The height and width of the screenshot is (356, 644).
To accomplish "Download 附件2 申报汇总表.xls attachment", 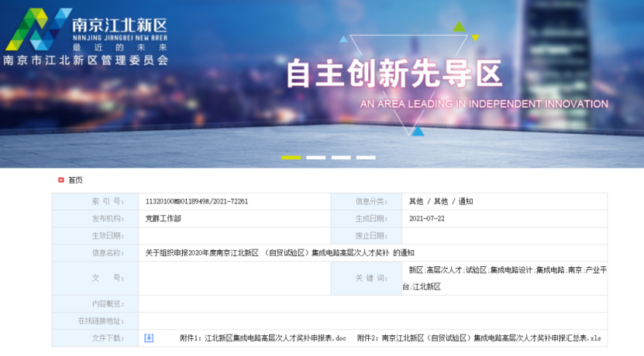I will [x=479, y=338].
